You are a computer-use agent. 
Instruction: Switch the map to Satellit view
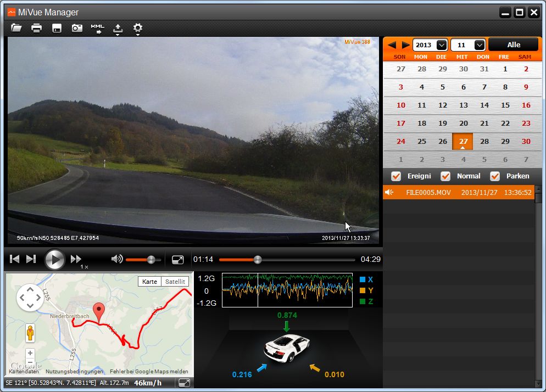pyautogui.click(x=175, y=282)
